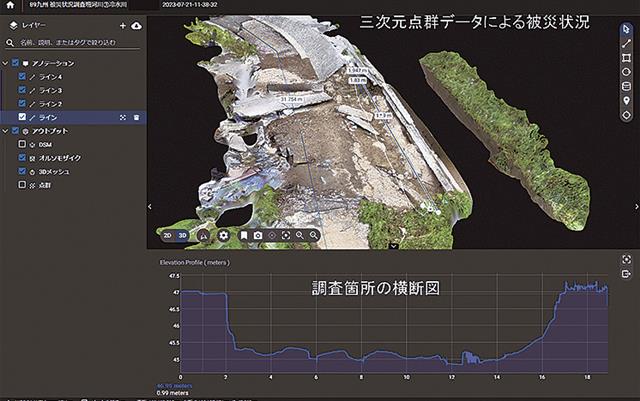This screenshot has height=401, width=640.
Task: Select the ライン3 annotation row
Action: pyautogui.click(x=73, y=90)
